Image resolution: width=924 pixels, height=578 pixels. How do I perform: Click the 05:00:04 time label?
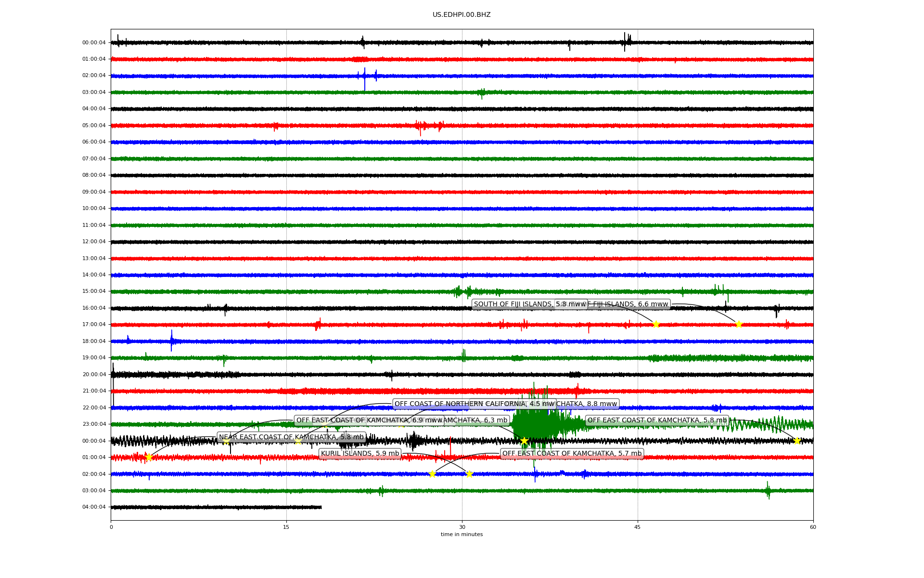pos(94,126)
